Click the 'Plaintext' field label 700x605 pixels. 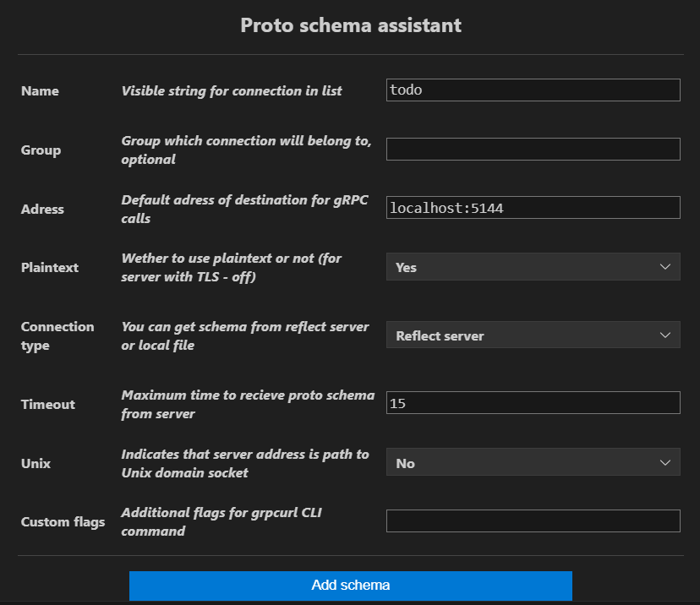tap(49, 268)
